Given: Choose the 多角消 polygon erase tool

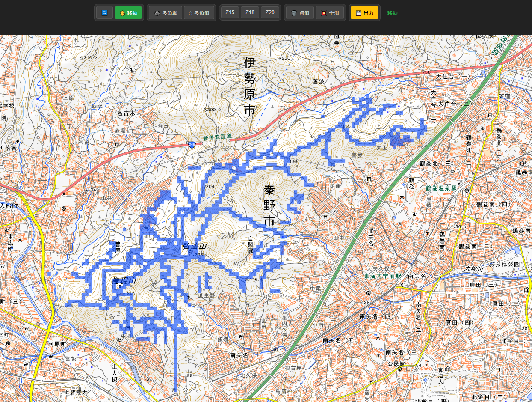Looking at the screenshot, I should click(x=199, y=13).
